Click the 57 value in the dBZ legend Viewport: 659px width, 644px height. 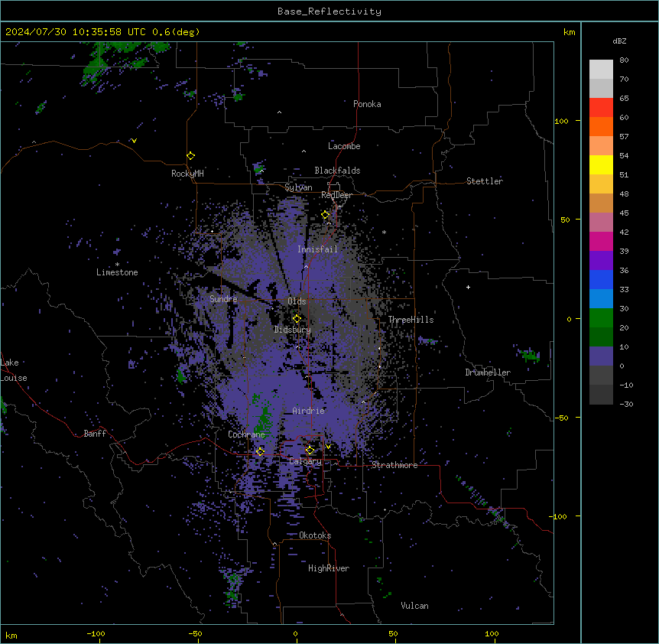coord(624,137)
